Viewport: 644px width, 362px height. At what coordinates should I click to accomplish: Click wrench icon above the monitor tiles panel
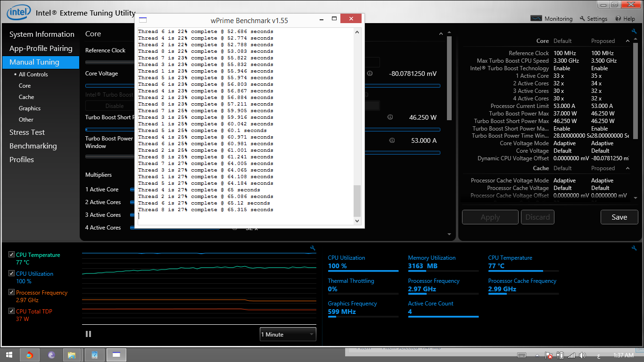point(634,248)
